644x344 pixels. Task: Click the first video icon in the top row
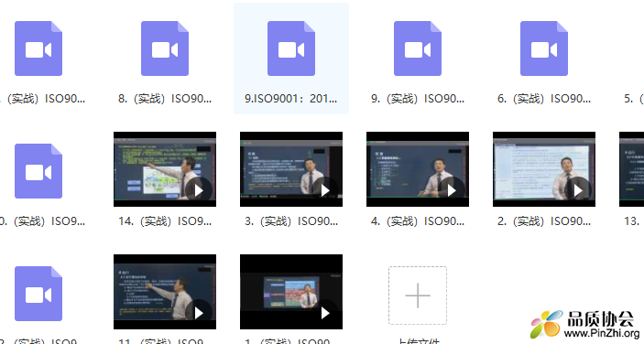click(38, 48)
